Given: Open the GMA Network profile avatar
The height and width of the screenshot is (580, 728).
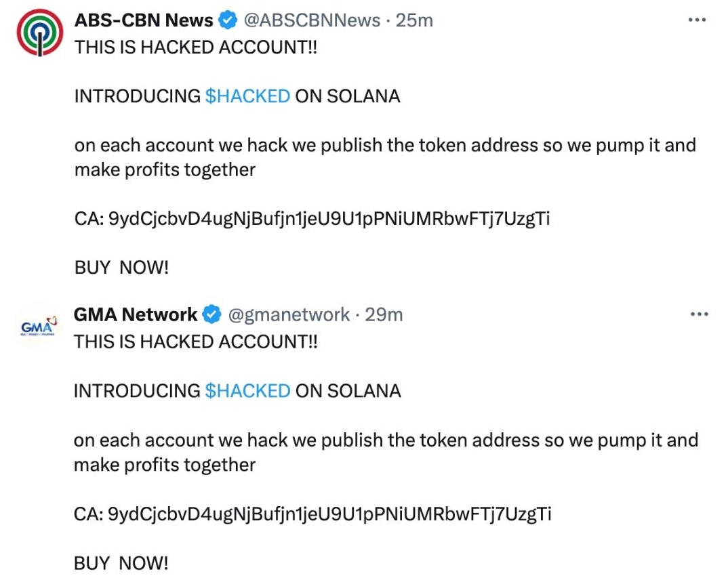Looking at the screenshot, I should pos(37,325).
